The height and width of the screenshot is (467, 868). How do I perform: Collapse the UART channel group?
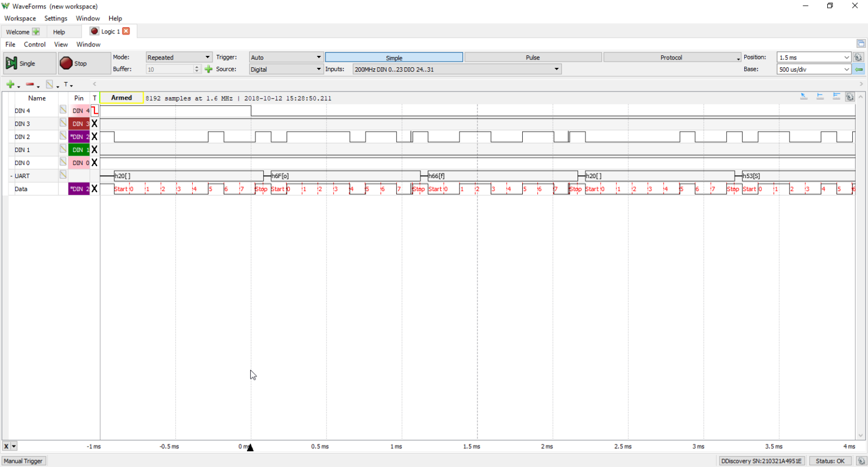[11, 176]
